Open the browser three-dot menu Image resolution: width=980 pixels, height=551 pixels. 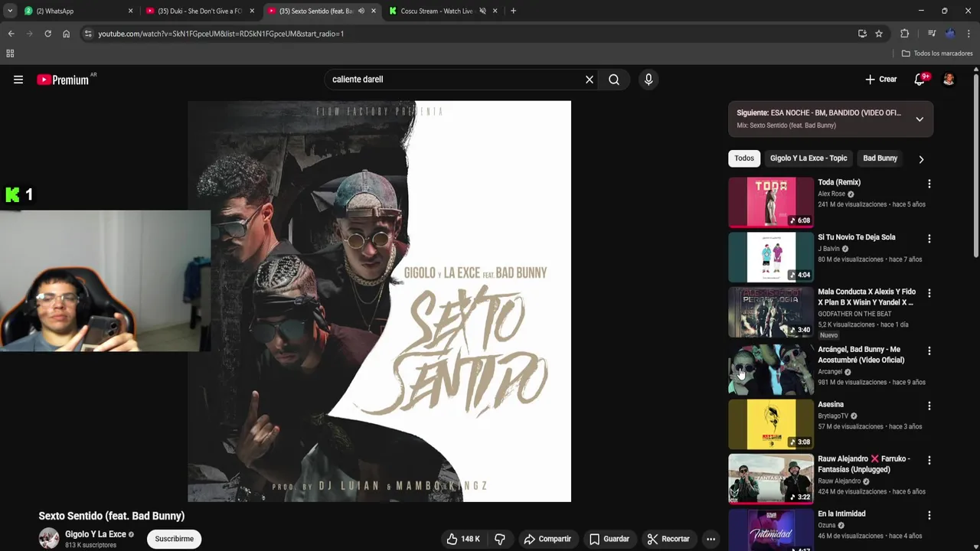pyautogui.click(x=969, y=34)
